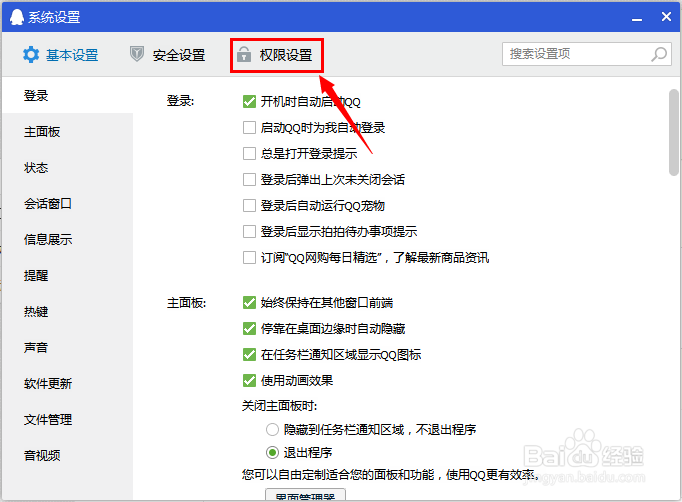Click the lock icon of 权限设置
Image resolution: width=682 pixels, height=502 pixels.
pyautogui.click(x=244, y=54)
